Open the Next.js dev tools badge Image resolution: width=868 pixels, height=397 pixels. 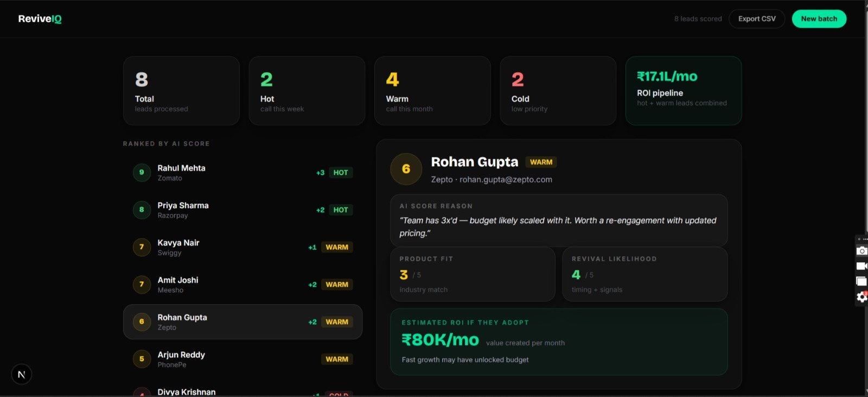[x=22, y=374]
